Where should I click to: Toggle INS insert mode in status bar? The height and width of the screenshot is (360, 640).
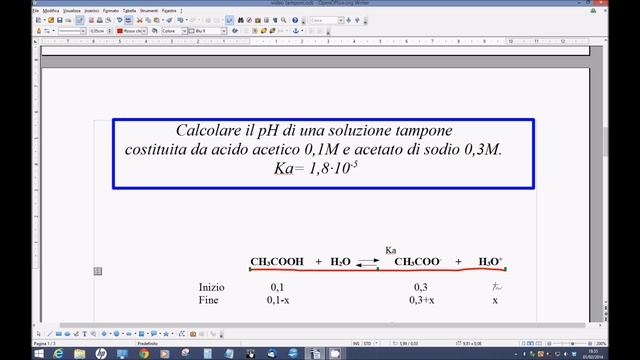pyautogui.click(x=356, y=344)
